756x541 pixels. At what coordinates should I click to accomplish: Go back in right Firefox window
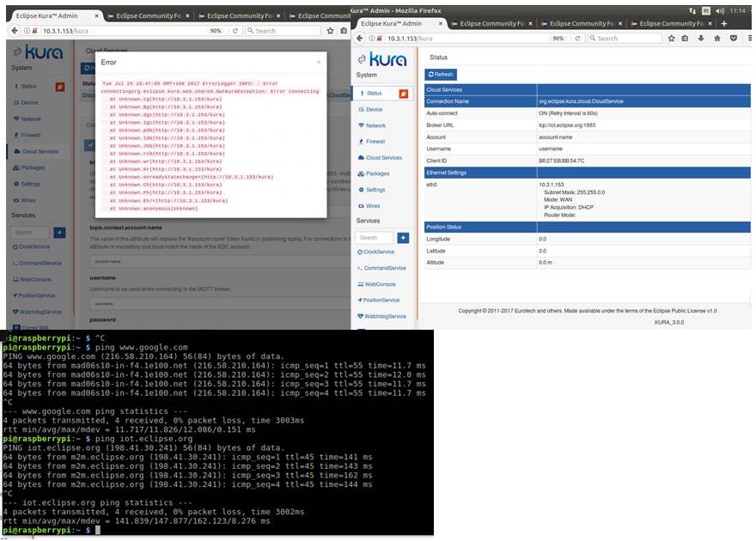(360, 38)
